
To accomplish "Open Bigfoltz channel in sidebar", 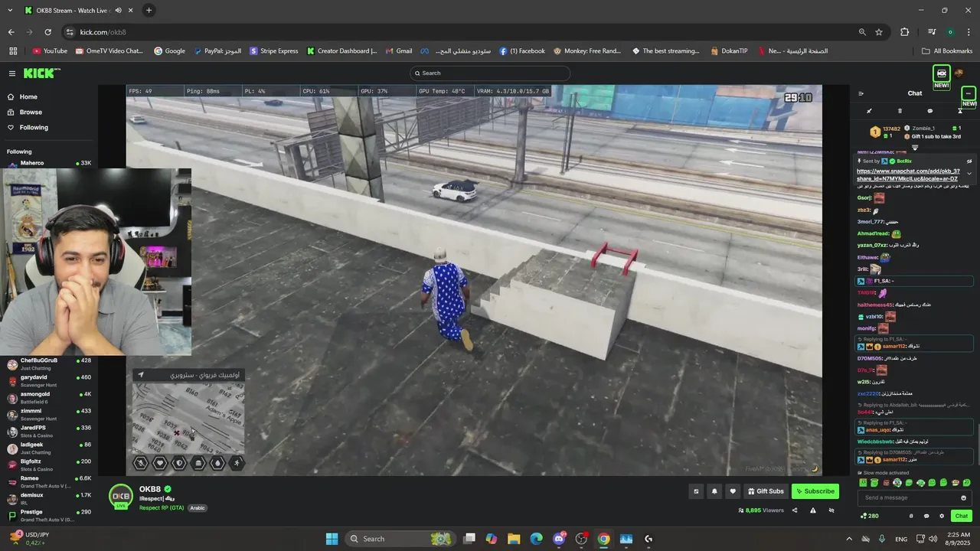I will (49, 465).
